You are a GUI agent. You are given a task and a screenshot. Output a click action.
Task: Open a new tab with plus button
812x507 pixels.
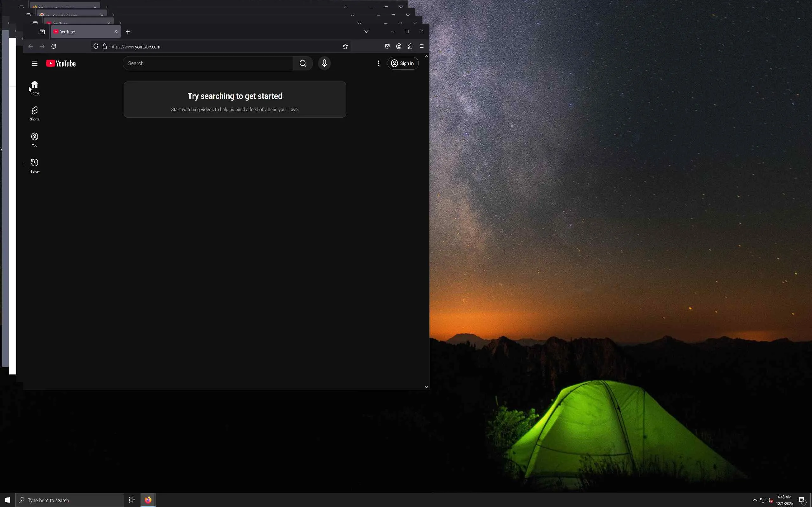[128, 31]
